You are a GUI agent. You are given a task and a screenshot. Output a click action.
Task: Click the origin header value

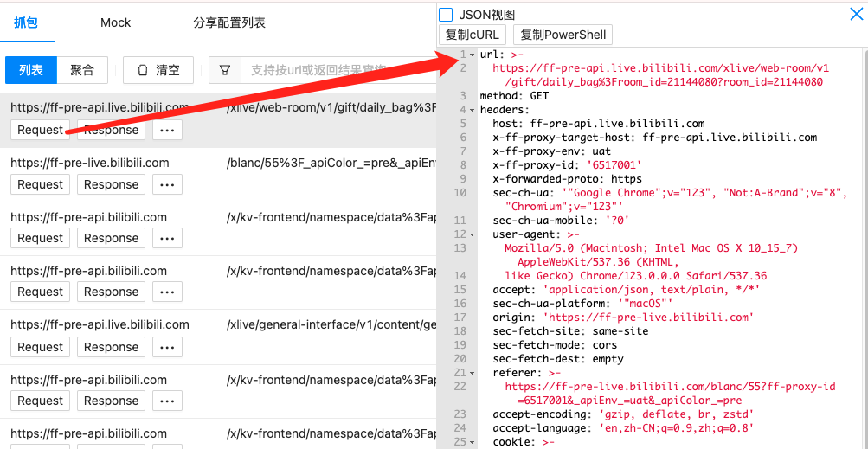tap(649, 318)
